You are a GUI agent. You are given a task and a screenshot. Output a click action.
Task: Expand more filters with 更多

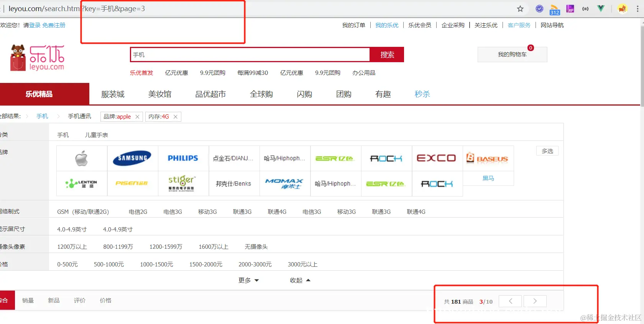coord(248,280)
